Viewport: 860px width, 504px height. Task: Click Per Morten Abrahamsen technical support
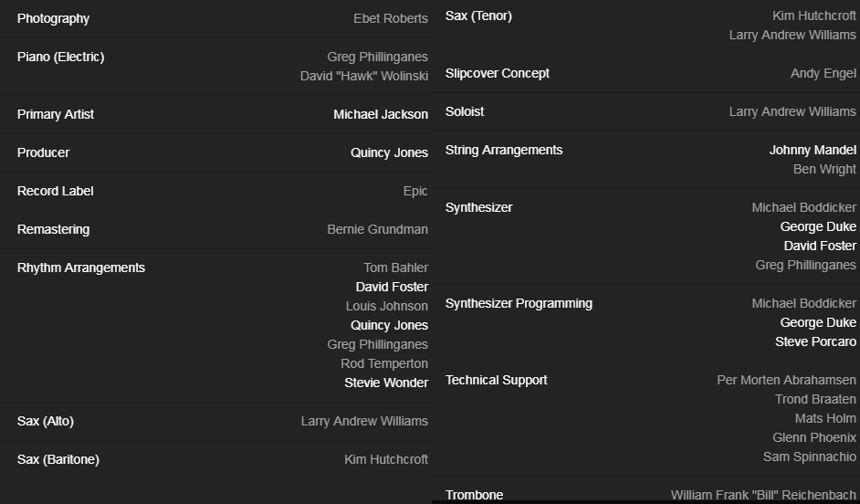786,380
